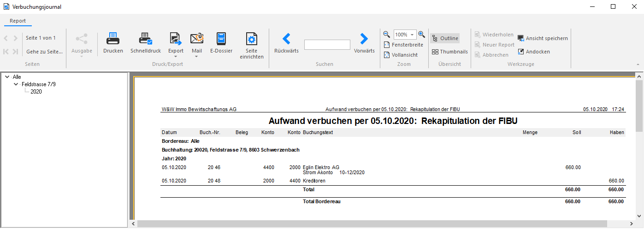Click the vertical scrollbar down arrow
Viewport: 644px width, 229px height.
pos(639,217)
